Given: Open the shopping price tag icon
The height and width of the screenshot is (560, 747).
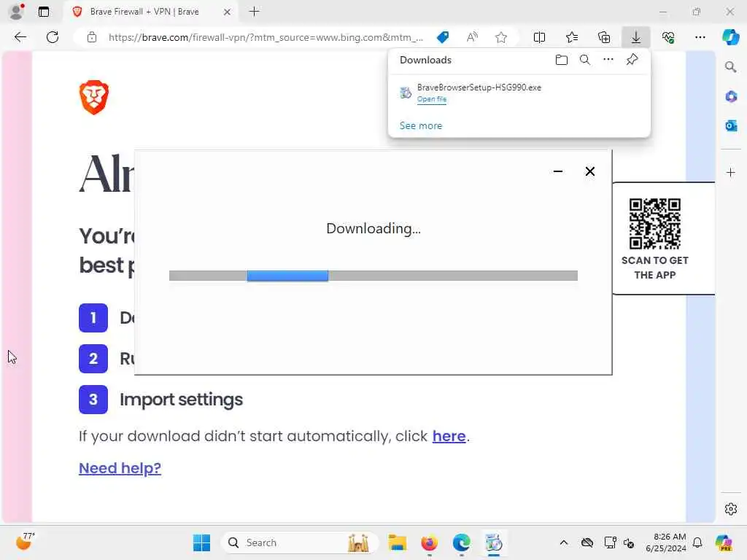Looking at the screenshot, I should point(443,37).
